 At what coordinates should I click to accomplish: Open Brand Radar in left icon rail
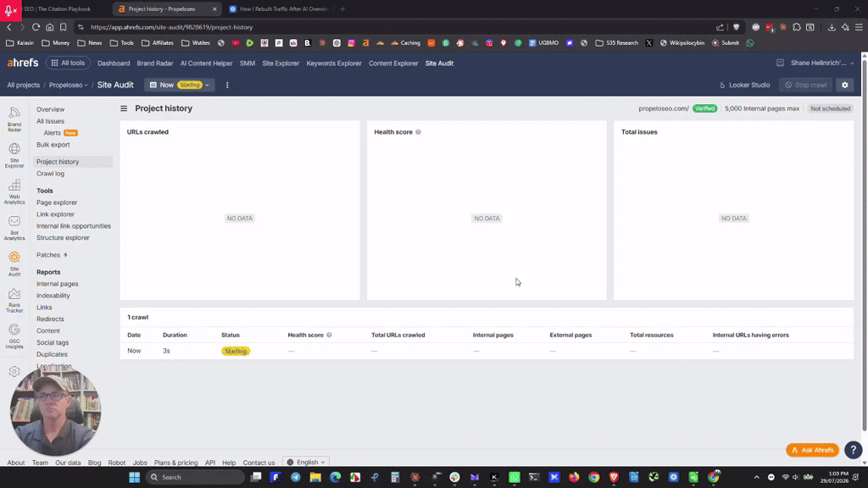14,119
